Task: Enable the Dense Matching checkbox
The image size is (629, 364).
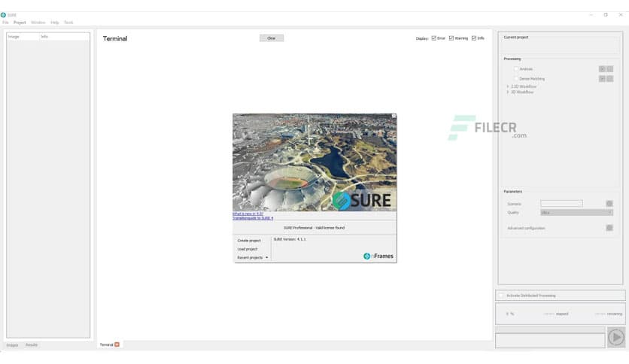Action: (x=516, y=78)
